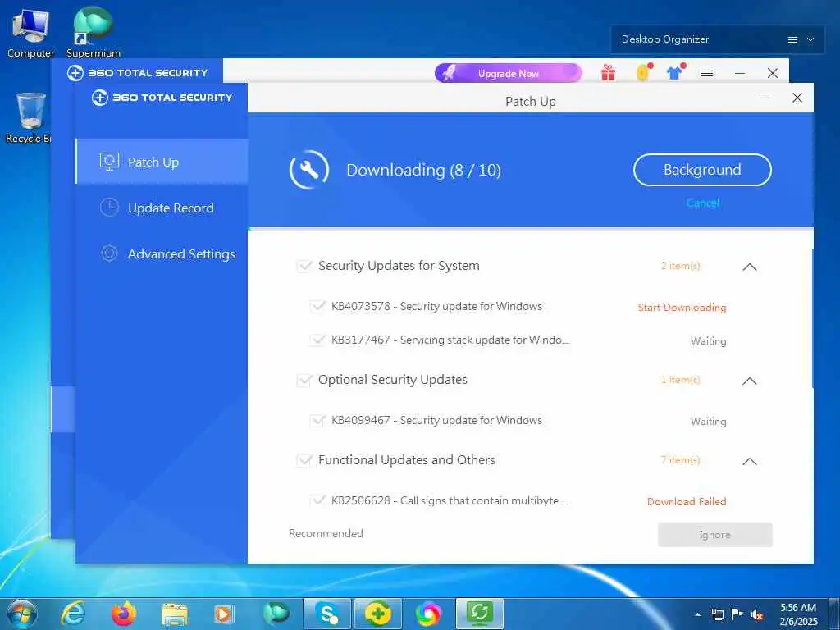Screen dimensions: 840x630
Task: Open the Patch Up sidebar tab
Action: point(162,162)
